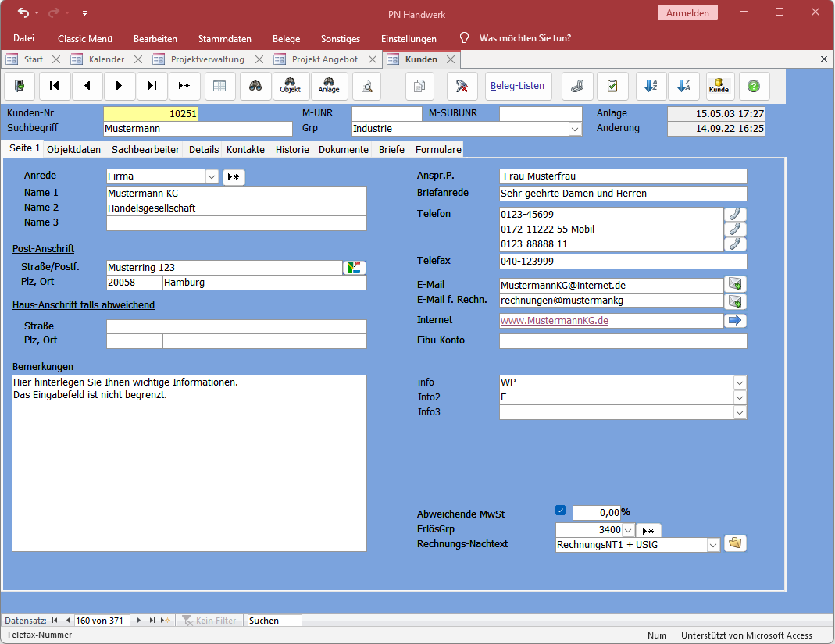Open the table list view icon
This screenshot has height=644, width=835.
(x=219, y=86)
